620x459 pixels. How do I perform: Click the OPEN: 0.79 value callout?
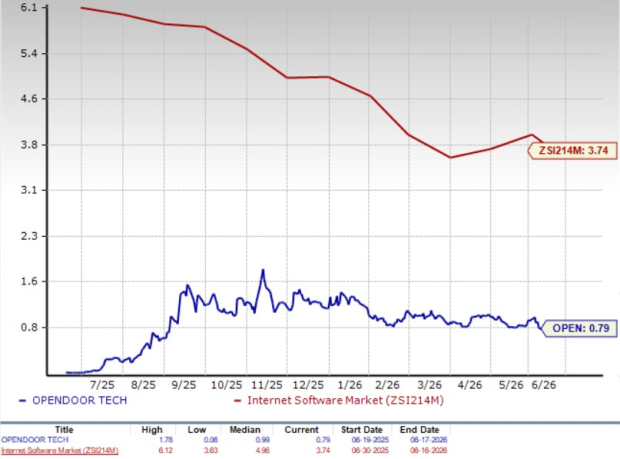pyautogui.click(x=580, y=328)
